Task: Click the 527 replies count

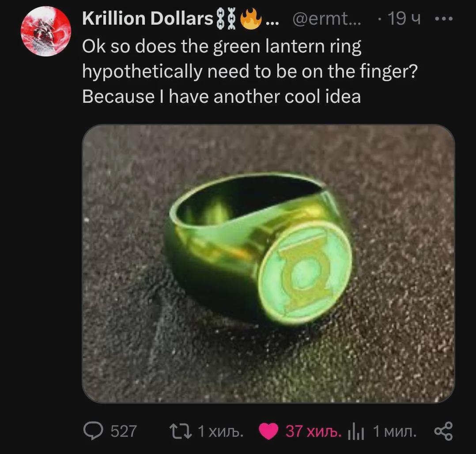Action: coord(124,431)
